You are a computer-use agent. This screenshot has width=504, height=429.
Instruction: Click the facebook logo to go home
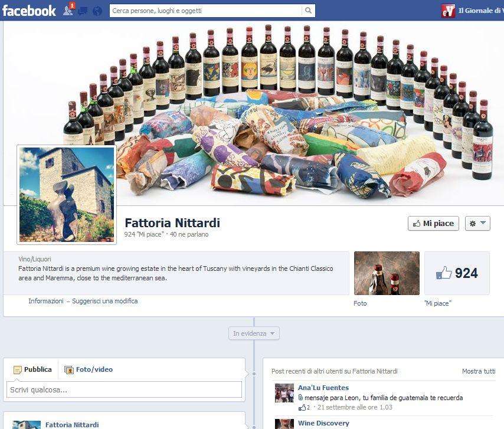click(30, 10)
